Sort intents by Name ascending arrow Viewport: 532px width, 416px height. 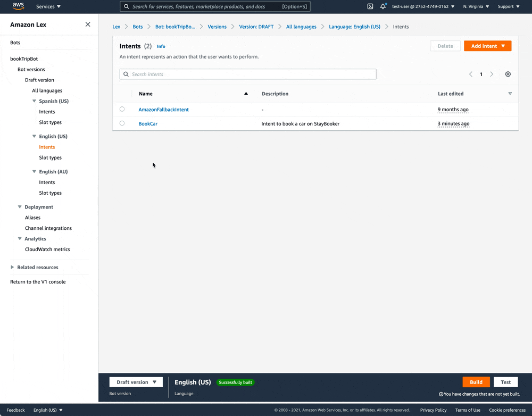pos(246,94)
